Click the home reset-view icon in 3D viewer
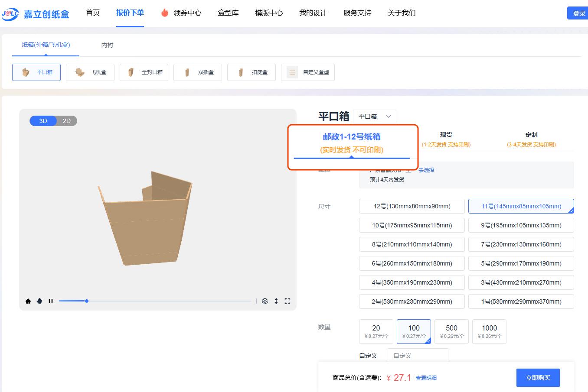Viewport: 588px width, 392px height. [x=28, y=301]
